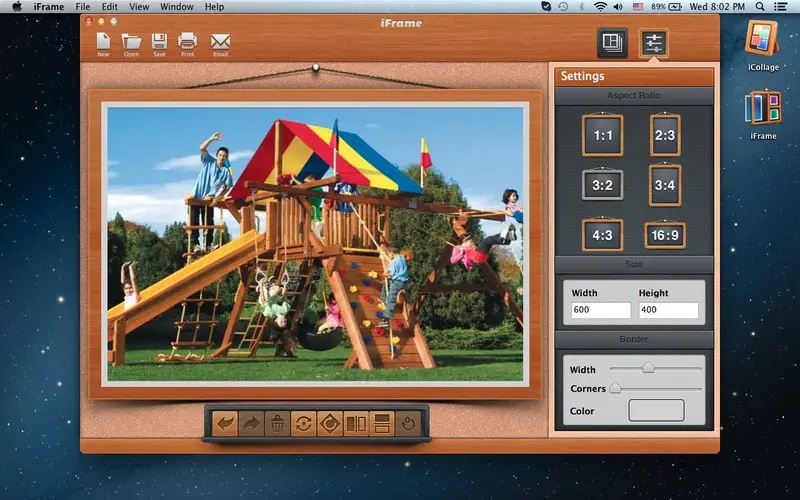Open the Help menu
Image resolution: width=800 pixels, height=500 pixels.
click(x=214, y=7)
